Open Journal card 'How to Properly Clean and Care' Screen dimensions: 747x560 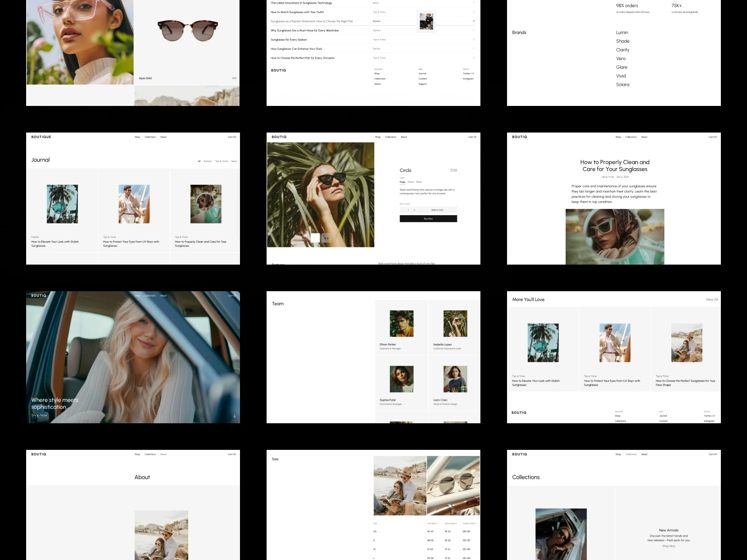point(206,211)
